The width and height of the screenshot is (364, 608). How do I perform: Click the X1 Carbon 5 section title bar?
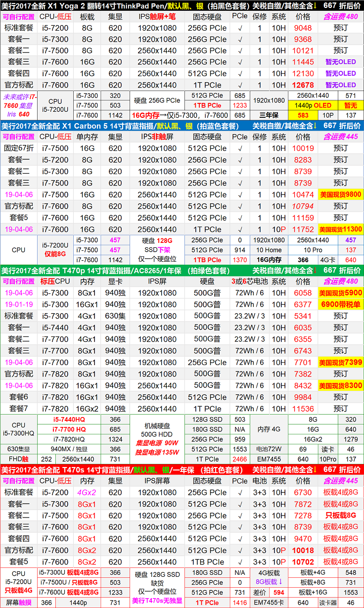tap(182, 126)
